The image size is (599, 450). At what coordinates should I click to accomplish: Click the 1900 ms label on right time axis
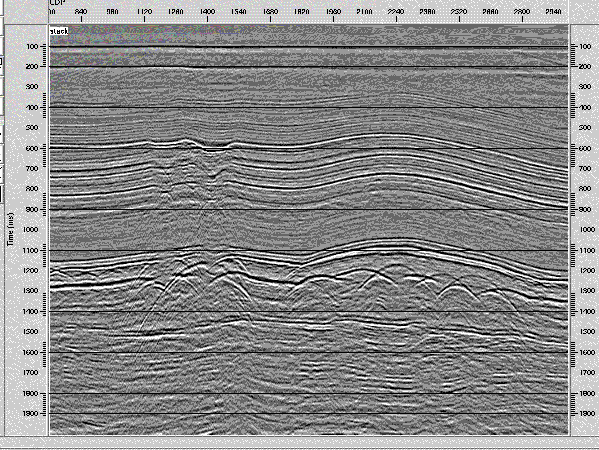(587, 414)
